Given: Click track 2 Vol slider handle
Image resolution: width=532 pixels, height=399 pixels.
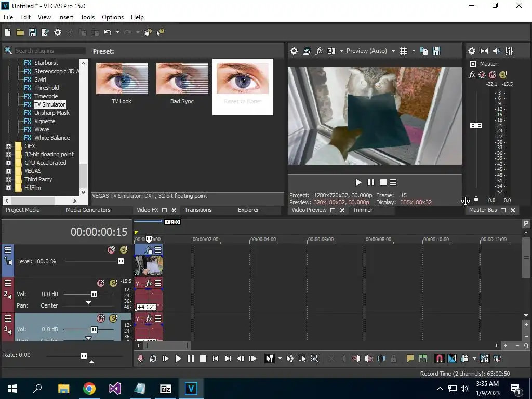Looking at the screenshot, I should point(95,294).
